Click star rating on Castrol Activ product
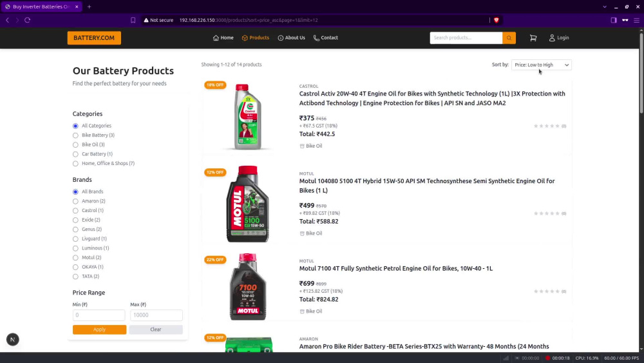 click(x=546, y=126)
